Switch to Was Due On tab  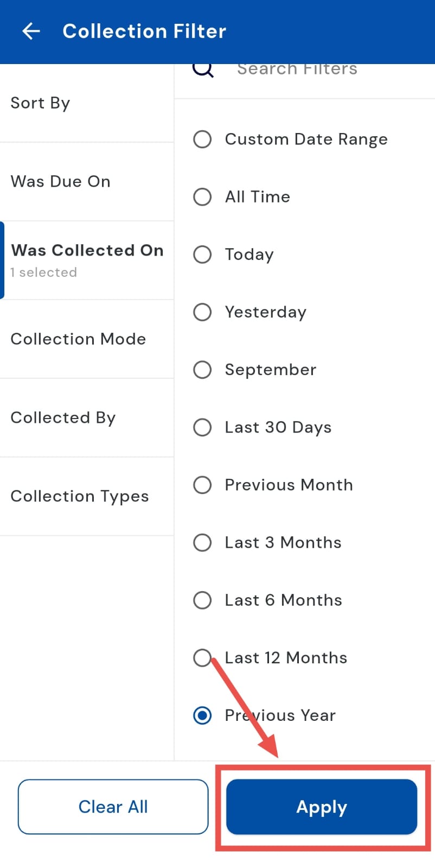87,181
